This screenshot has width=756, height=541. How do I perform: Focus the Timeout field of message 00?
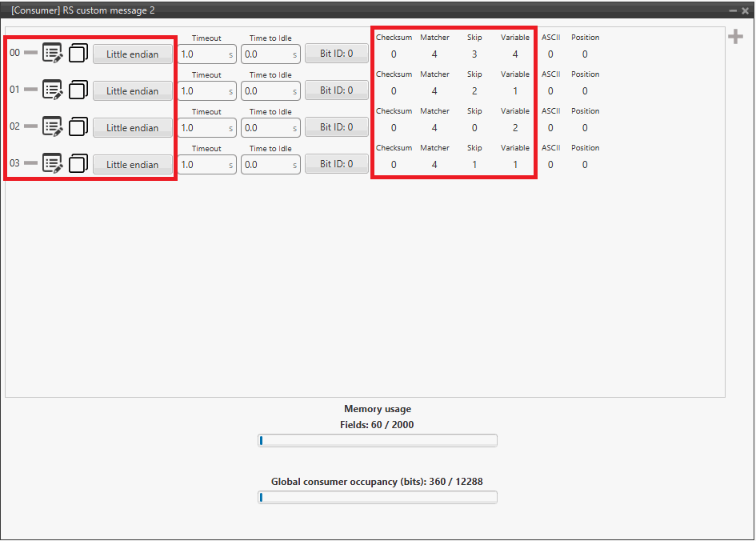click(202, 54)
